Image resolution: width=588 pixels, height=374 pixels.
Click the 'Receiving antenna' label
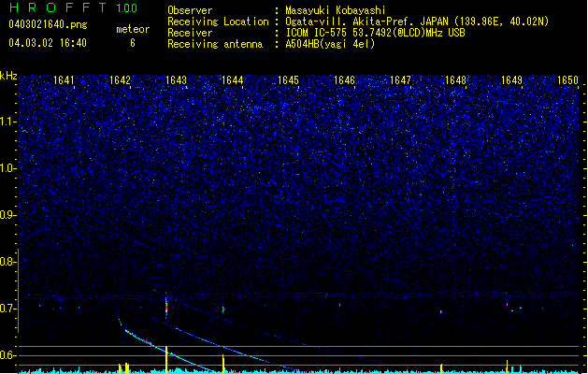pos(215,44)
